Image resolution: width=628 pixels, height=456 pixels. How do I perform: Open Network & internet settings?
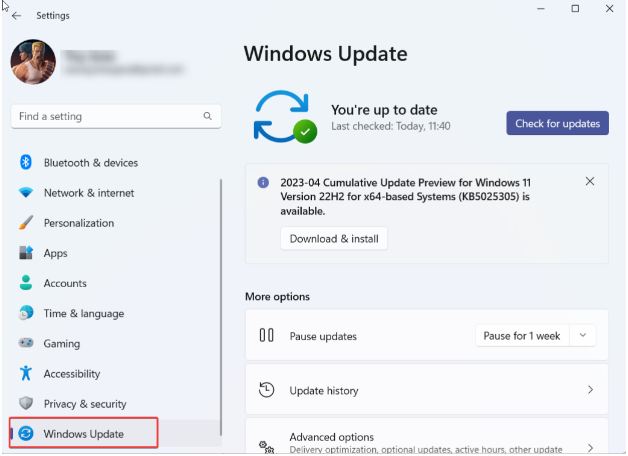89,193
